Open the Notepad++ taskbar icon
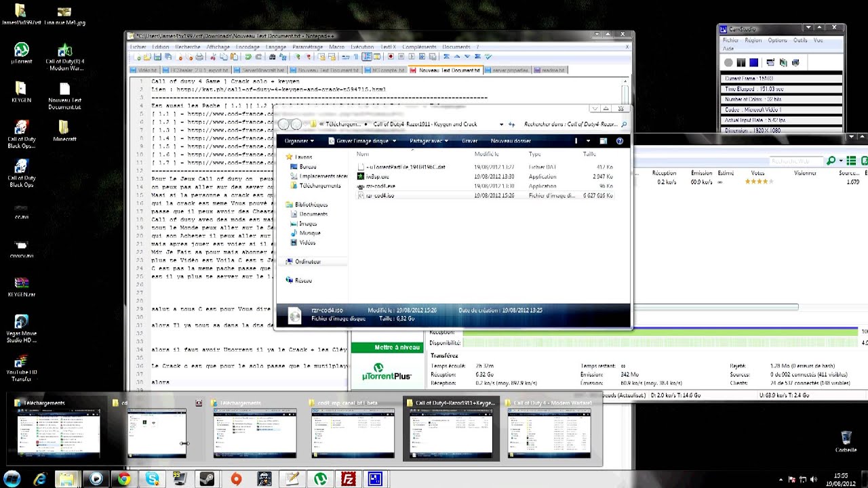868x488 pixels. tap(292, 479)
